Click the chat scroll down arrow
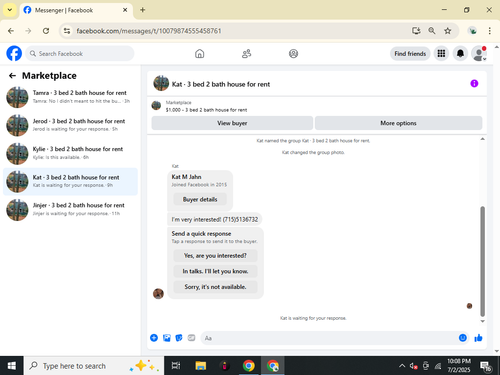500x375 pixels. coord(482,321)
